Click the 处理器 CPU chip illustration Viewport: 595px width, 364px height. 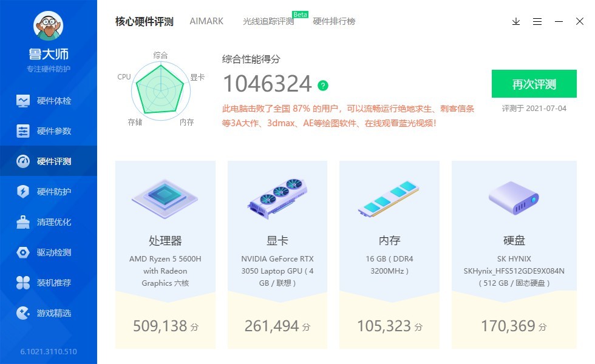pos(165,199)
